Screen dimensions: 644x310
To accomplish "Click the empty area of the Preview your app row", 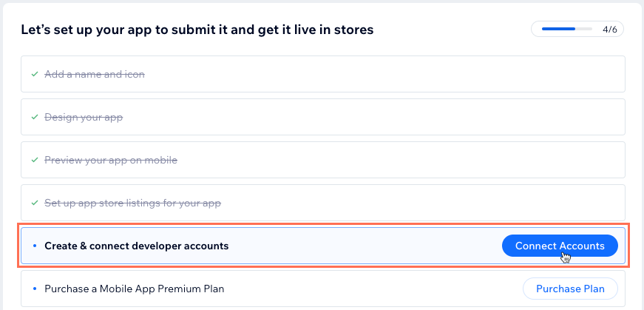I will 399,160.
